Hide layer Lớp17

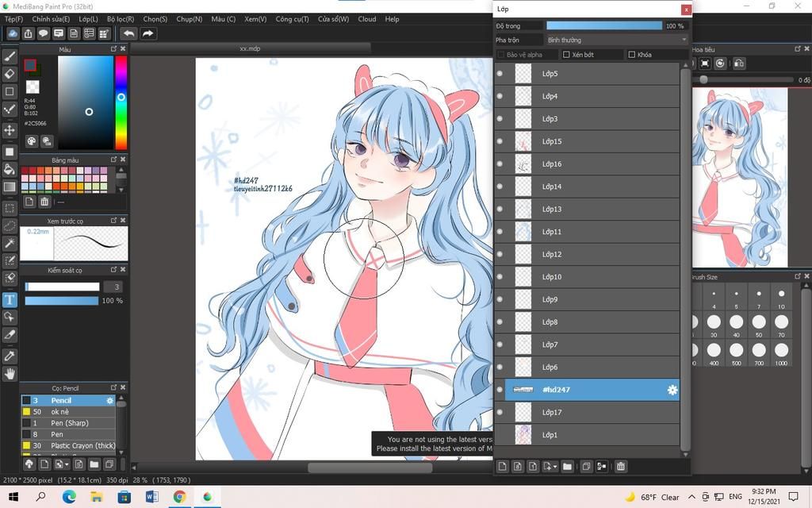(500, 412)
